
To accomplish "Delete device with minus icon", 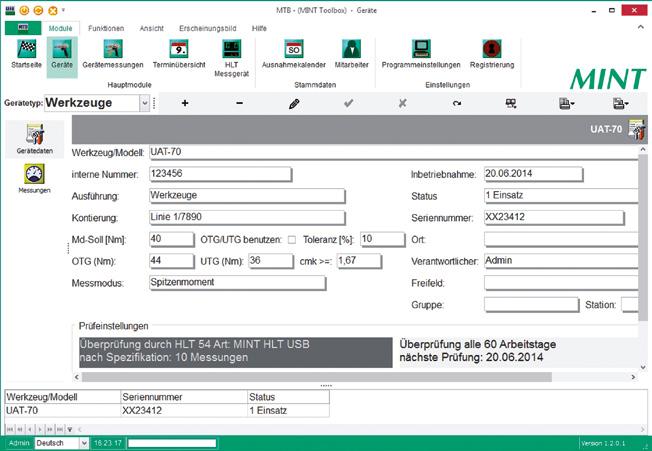I will point(240,103).
